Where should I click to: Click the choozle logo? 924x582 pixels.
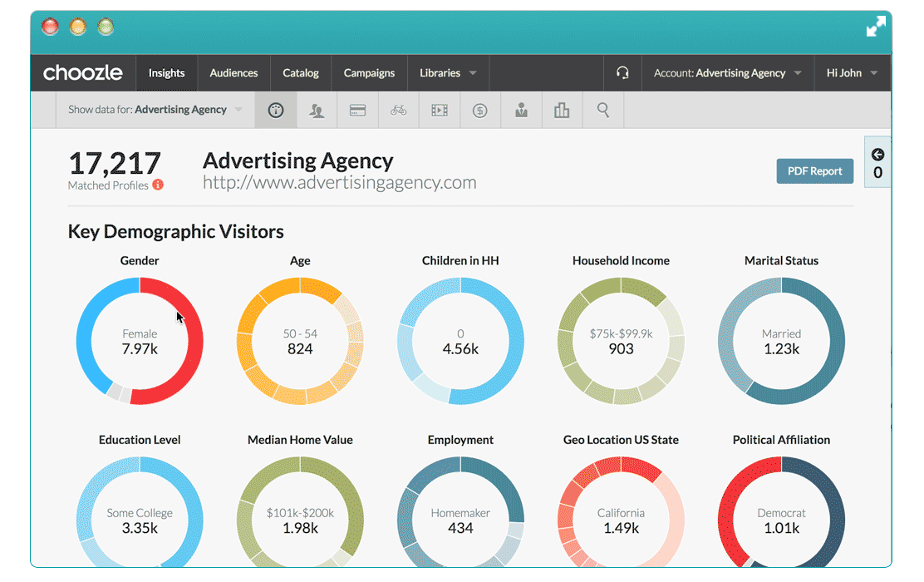83,73
